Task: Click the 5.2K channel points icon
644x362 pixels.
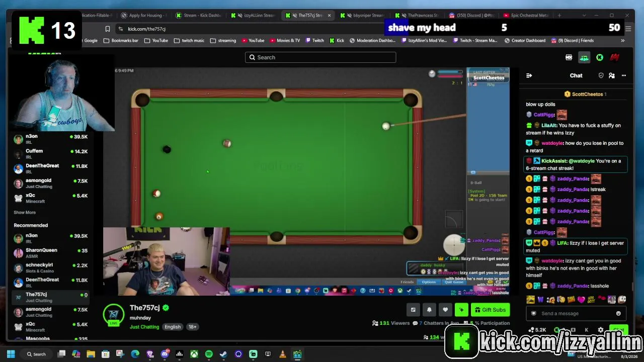Action: pyautogui.click(x=537, y=330)
